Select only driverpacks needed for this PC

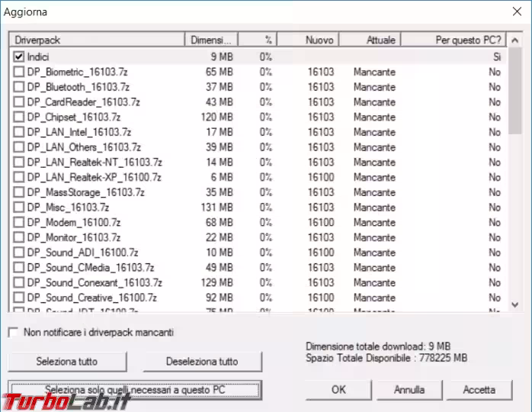click(135, 390)
